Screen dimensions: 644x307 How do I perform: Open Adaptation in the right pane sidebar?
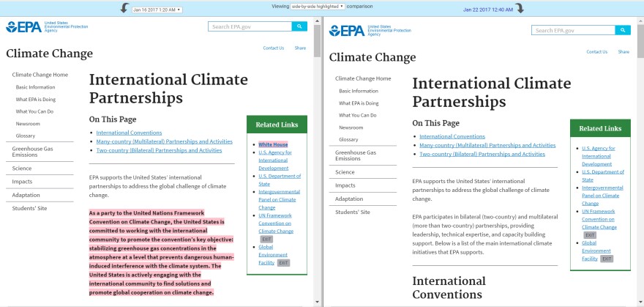tap(349, 199)
